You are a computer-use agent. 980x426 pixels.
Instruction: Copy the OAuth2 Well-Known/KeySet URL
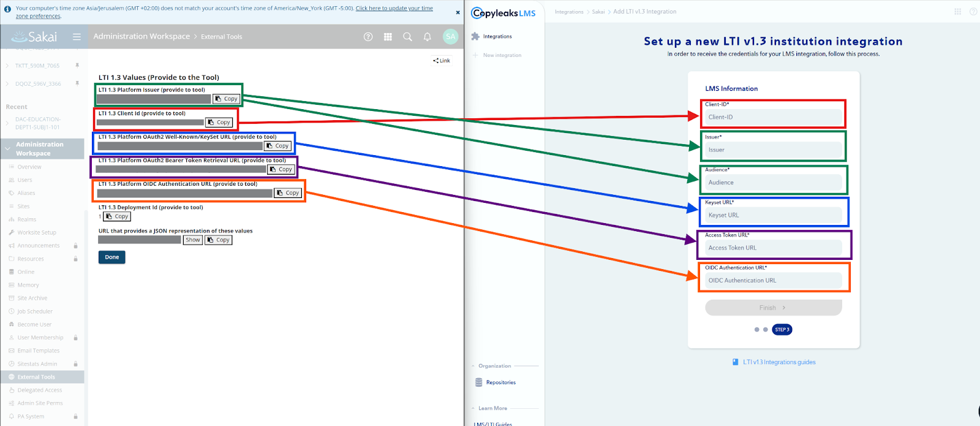pos(278,146)
